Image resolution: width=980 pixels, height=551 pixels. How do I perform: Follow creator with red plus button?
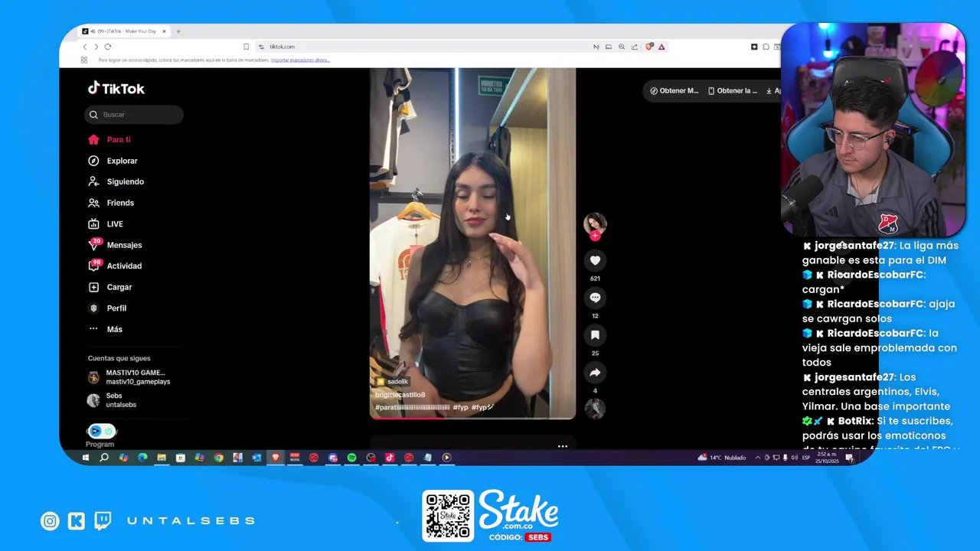pos(595,236)
